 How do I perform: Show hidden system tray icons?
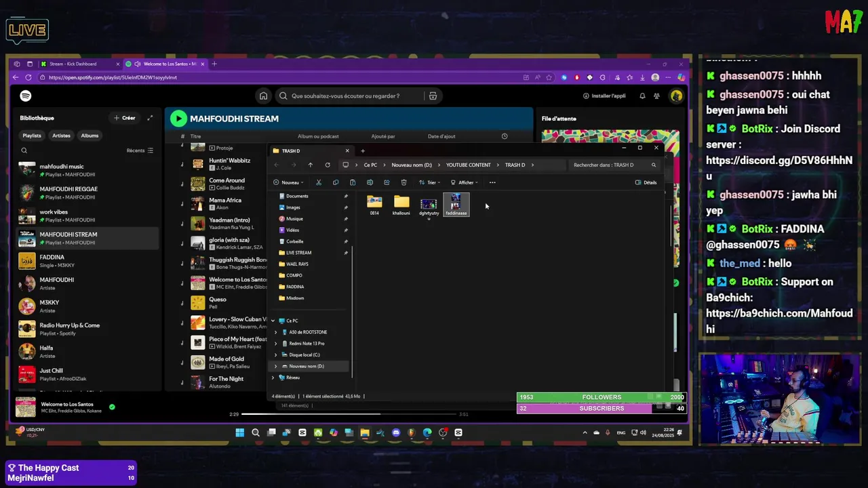point(585,432)
